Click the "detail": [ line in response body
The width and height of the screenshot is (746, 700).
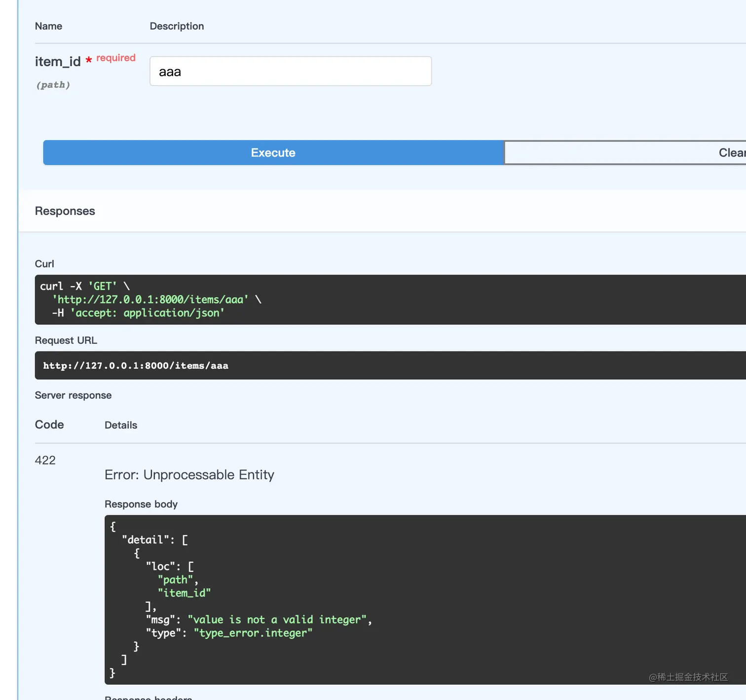(x=155, y=540)
